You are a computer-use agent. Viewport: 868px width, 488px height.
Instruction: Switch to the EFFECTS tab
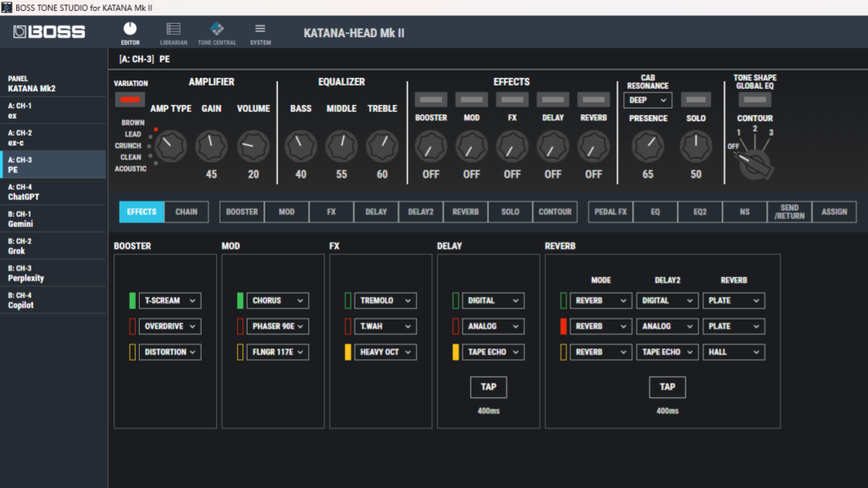coord(142,212)
